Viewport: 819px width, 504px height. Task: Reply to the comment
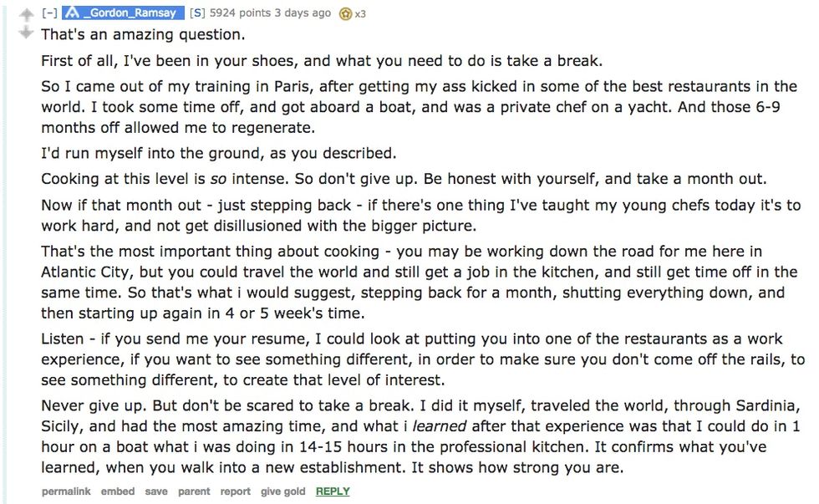pos(333,491)
